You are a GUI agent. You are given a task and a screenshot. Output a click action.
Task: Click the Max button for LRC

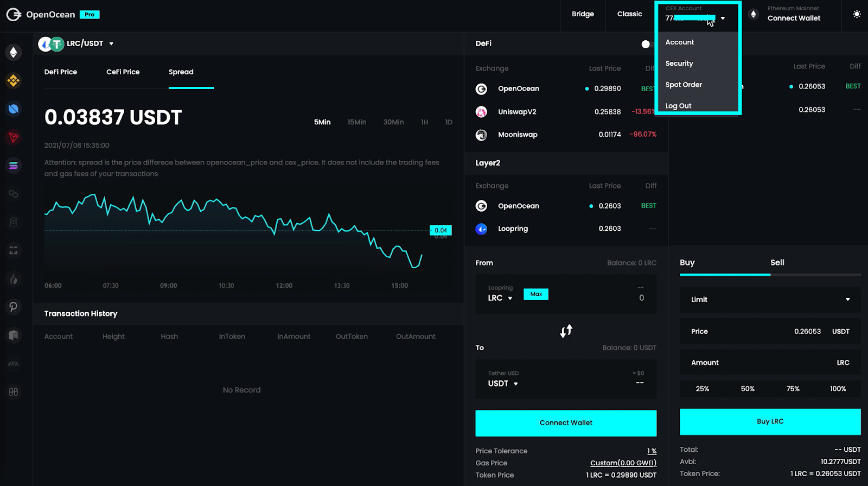536,294
